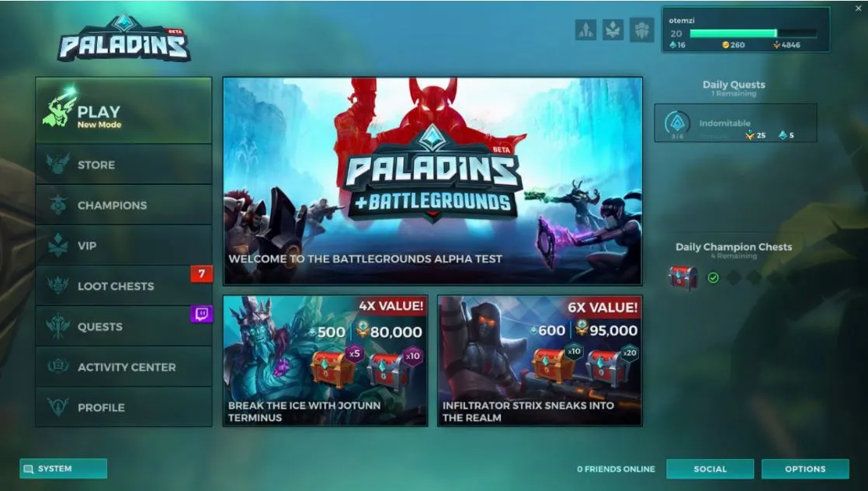Open the VIP section
Screen dimensions: 868x491
click(x=123, y=245)
